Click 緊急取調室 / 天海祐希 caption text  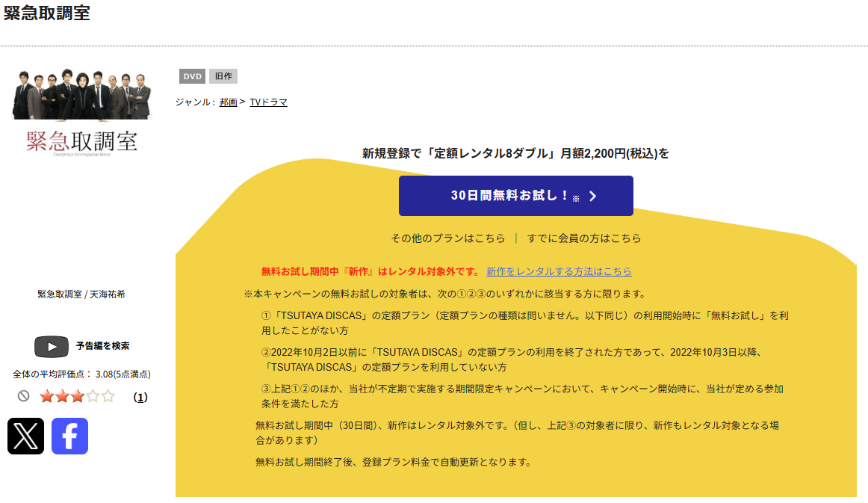pos(81,294)
